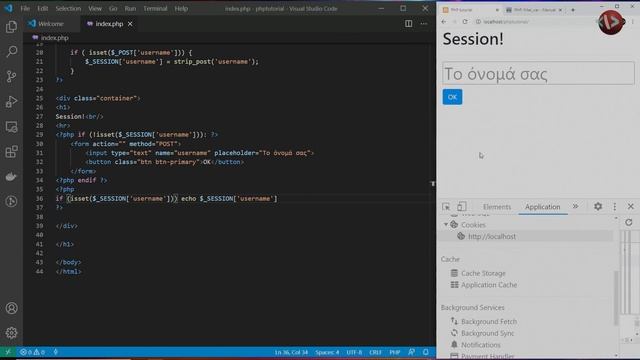Split the editor right

(x=408, y=24)
